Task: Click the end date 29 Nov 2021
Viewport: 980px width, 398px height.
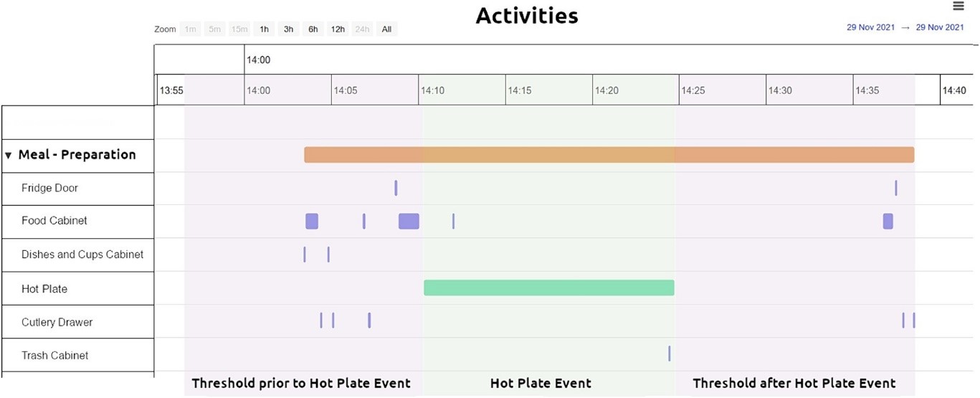Action: click(x=940, y=27)
